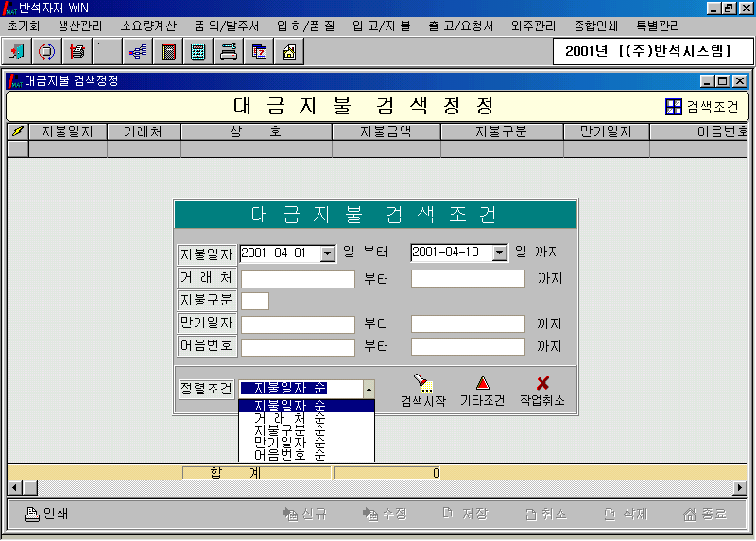Click the 만기일자 to input field

pos(468,323)
